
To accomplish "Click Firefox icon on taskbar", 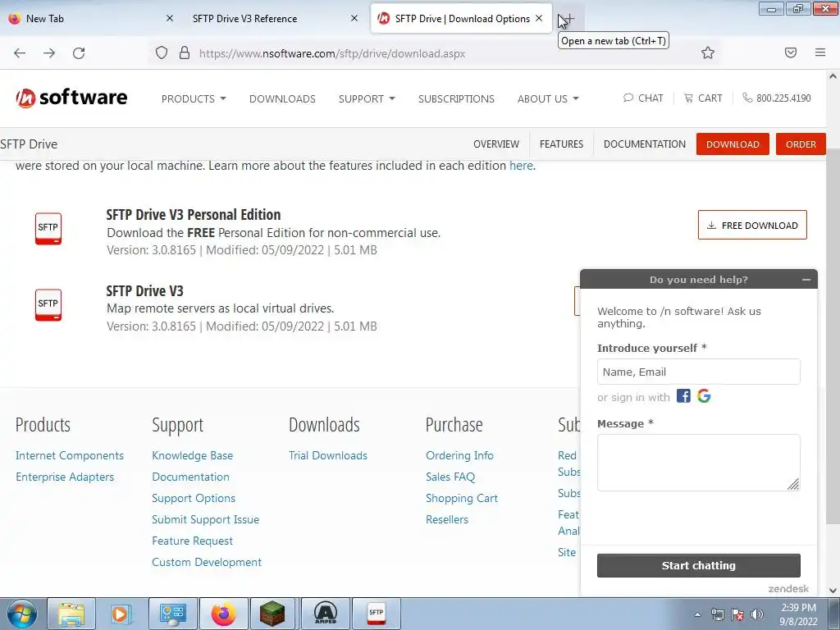I will point(223,614).
